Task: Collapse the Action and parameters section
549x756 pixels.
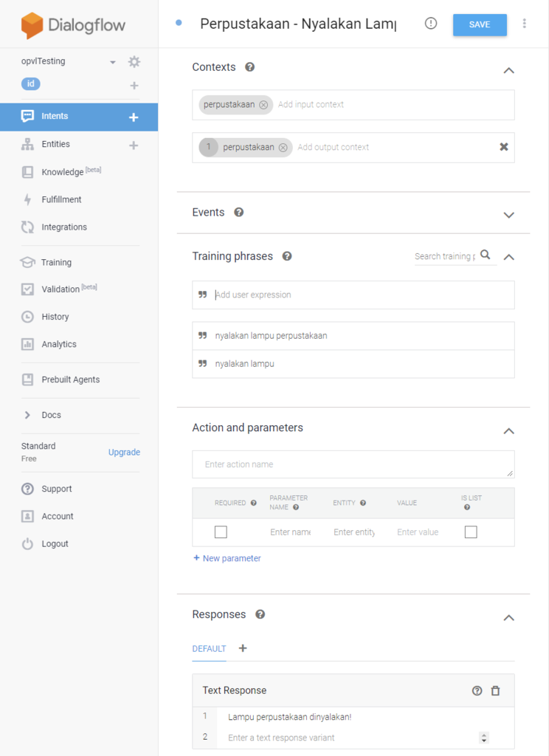Action: tap(508, 431)
